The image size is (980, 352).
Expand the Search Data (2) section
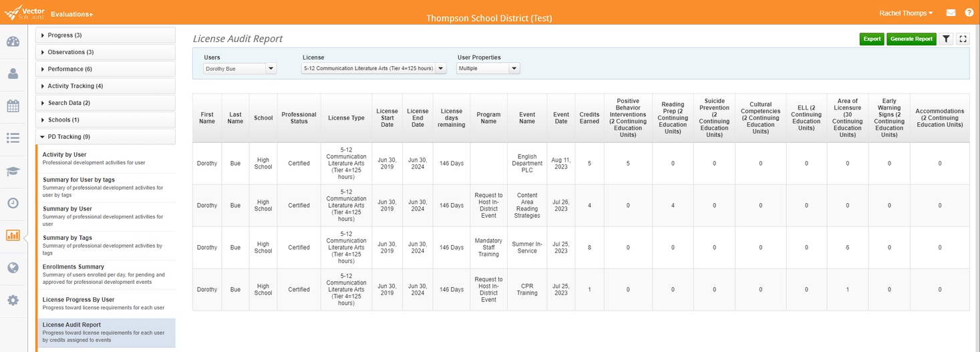coord(106,103)
